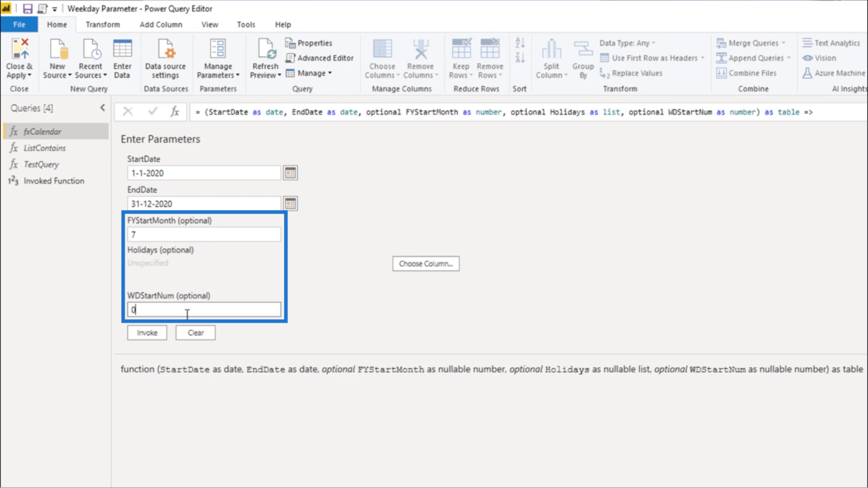Viewport: 868px width, 488px height.
Task: Click the Split Column icon
Action: tap(551, 49)
